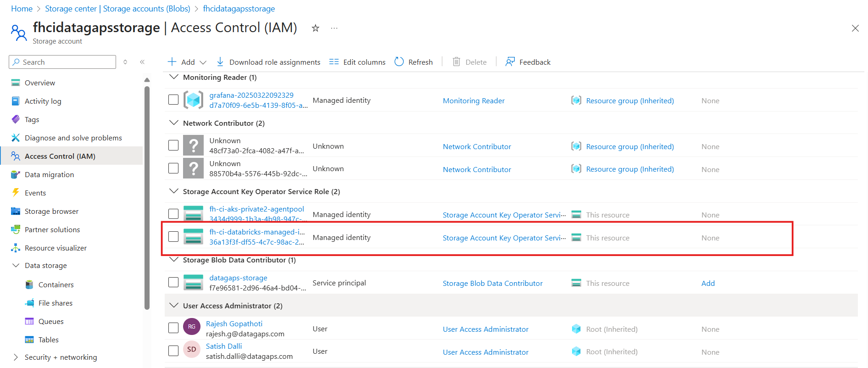868x368 pixels.
Task: Click the Download role assignments arrow icon
Action: pyautogui.click(x=220, y=62)
